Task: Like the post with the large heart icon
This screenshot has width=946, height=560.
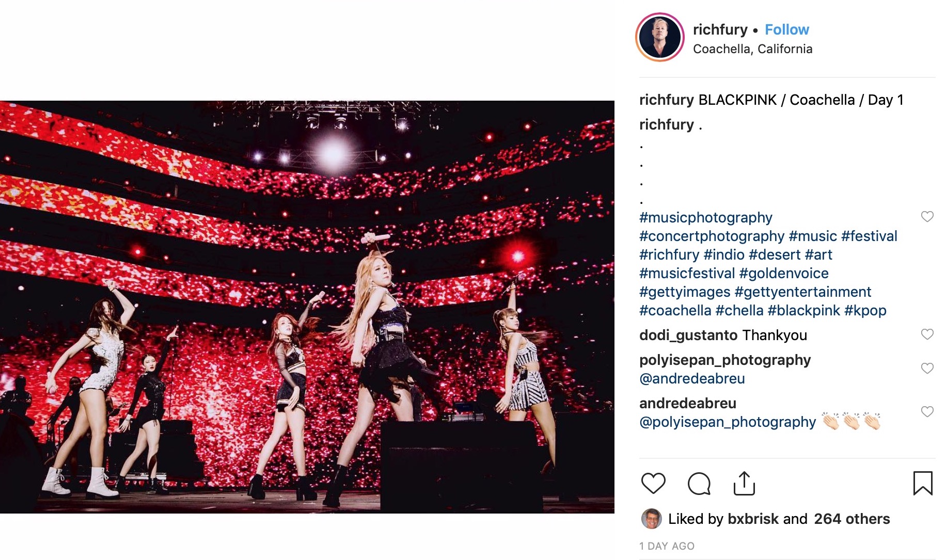Action: (x=653, y=484)
